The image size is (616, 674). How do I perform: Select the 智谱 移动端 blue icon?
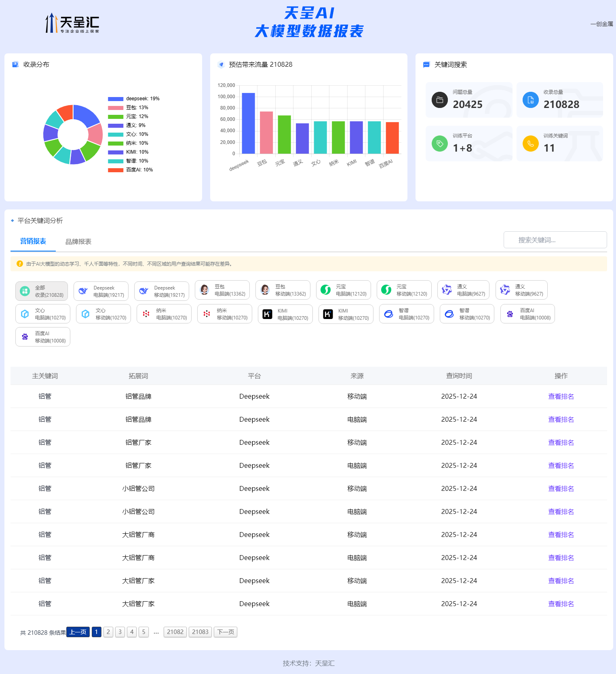click(449, 314)
